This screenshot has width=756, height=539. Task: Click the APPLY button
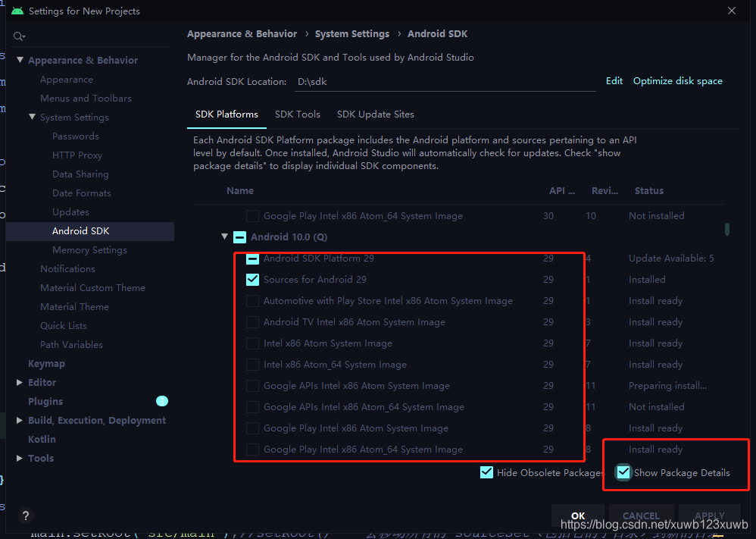pos(710,515)
